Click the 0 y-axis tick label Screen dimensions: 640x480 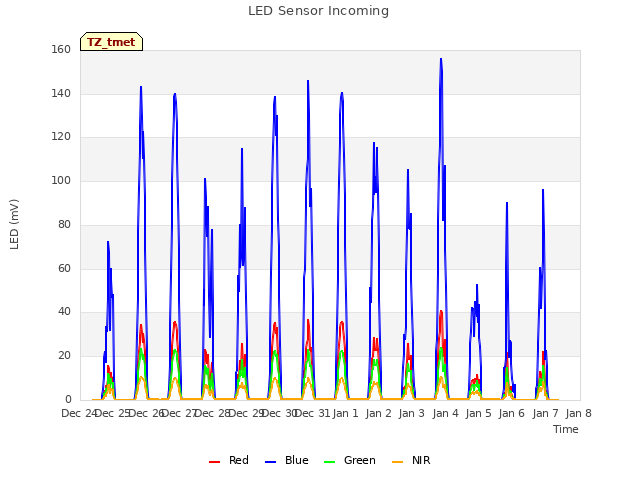(x=68, y=399)
